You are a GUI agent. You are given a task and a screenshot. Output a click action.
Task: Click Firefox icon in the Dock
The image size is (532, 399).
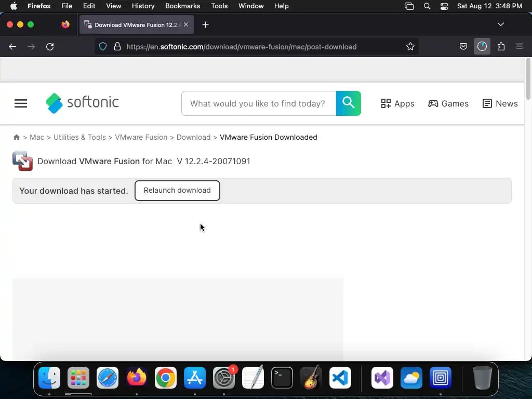pos(137,378)
